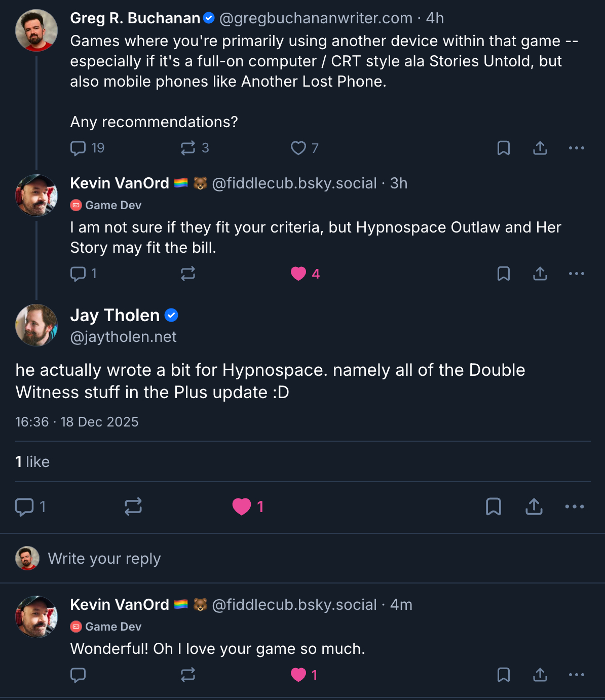
Task: Reply to Kevin's "Wonderful!" comment
Action: pyautogui.click(x=78, y=675)
